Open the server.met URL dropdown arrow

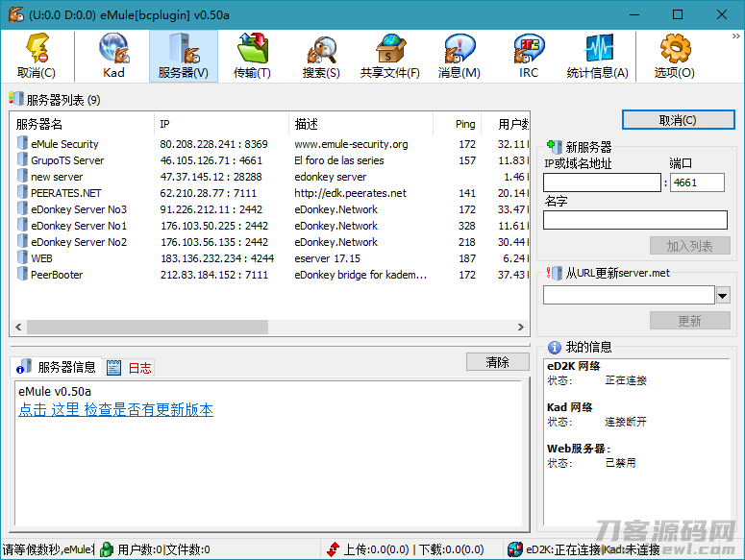(x=723, y=295)
